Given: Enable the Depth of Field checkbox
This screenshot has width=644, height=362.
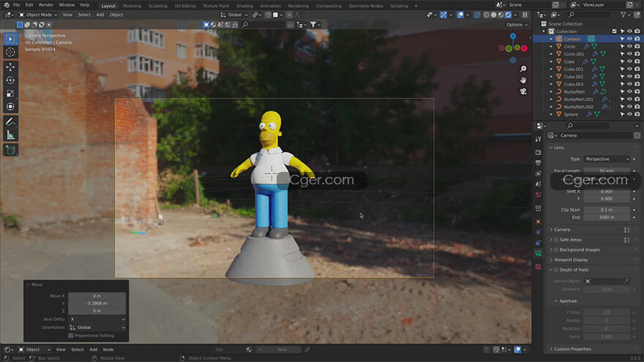Looking at the screenshot, I should tap(556, 270).
